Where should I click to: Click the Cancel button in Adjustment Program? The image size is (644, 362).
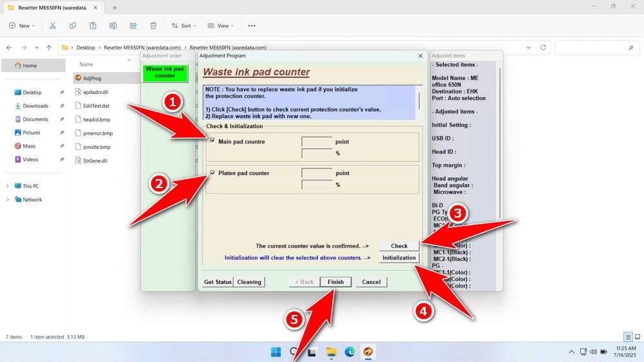372,282
